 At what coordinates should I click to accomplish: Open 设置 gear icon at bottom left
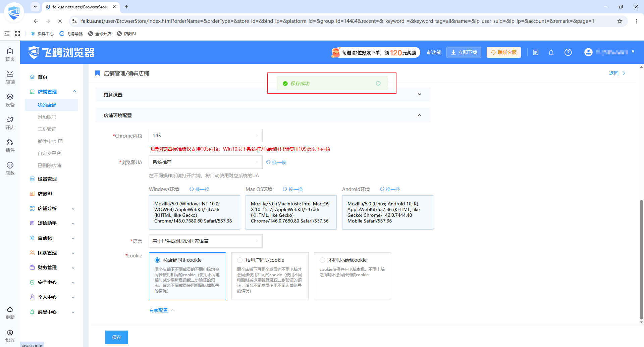(x=10, y=336)
